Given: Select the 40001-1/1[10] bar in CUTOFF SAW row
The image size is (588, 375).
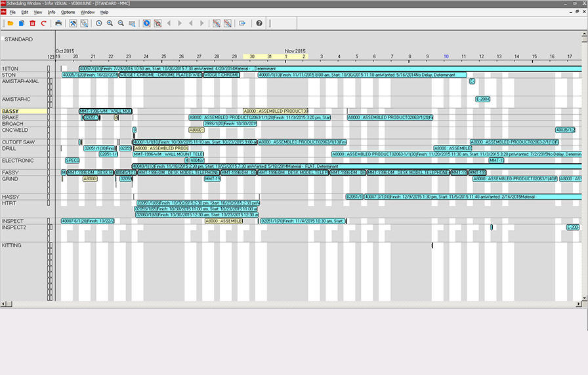Looking at the screenshot, I should click(x=195, y=142).
